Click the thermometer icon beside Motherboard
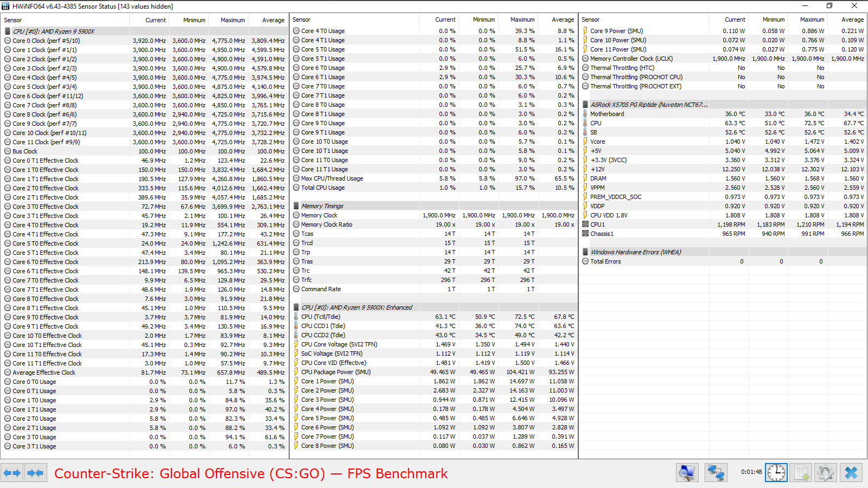 coord(585,114)
